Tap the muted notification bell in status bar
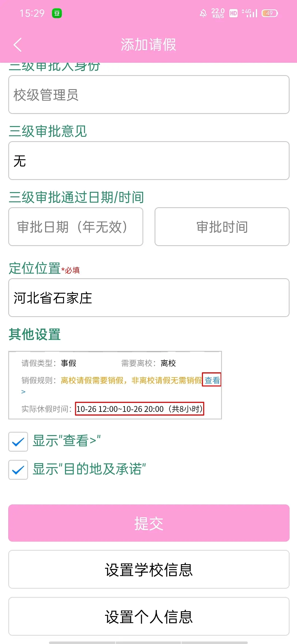 [203, 13]
